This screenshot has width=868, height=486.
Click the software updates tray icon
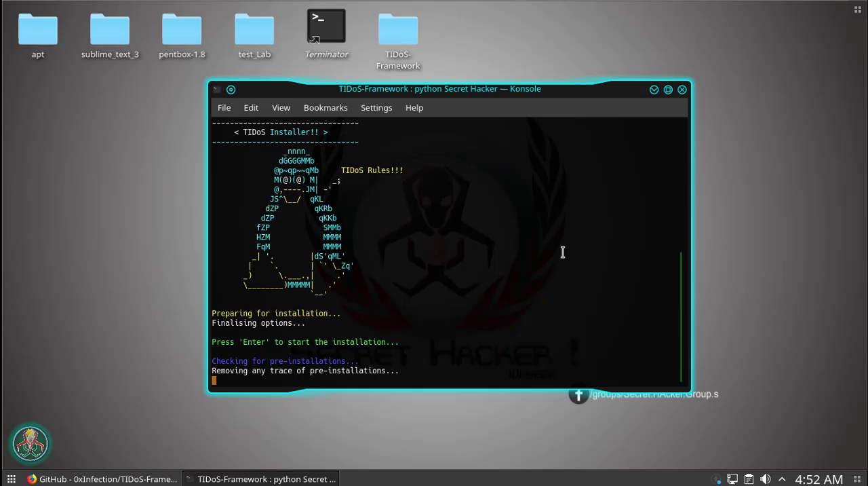[717, 479]
